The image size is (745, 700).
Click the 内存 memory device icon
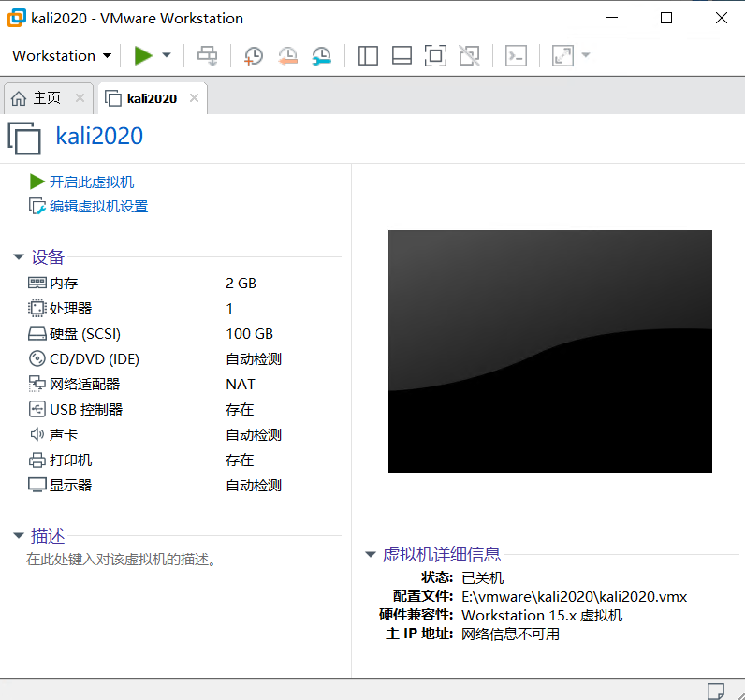(37, 283)
